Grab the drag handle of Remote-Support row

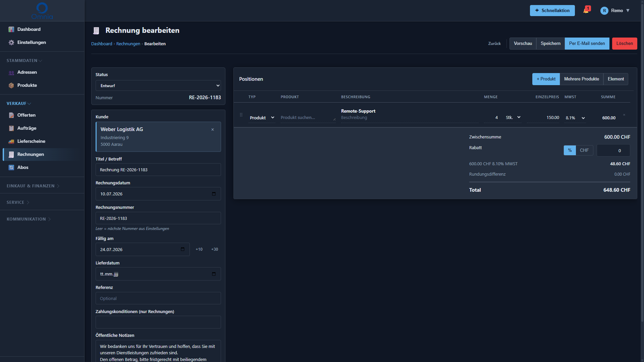[x=241, y=115]
